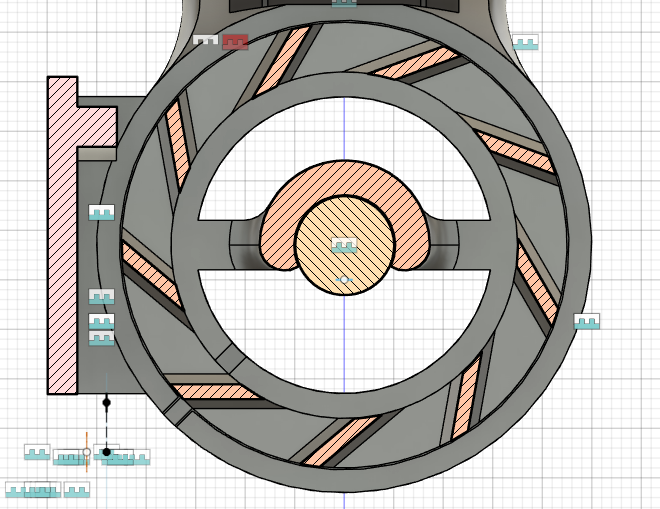Select the black sketch point at the dashed line's upper end
This screenshot has height=509, width=660.
point(107,402)
